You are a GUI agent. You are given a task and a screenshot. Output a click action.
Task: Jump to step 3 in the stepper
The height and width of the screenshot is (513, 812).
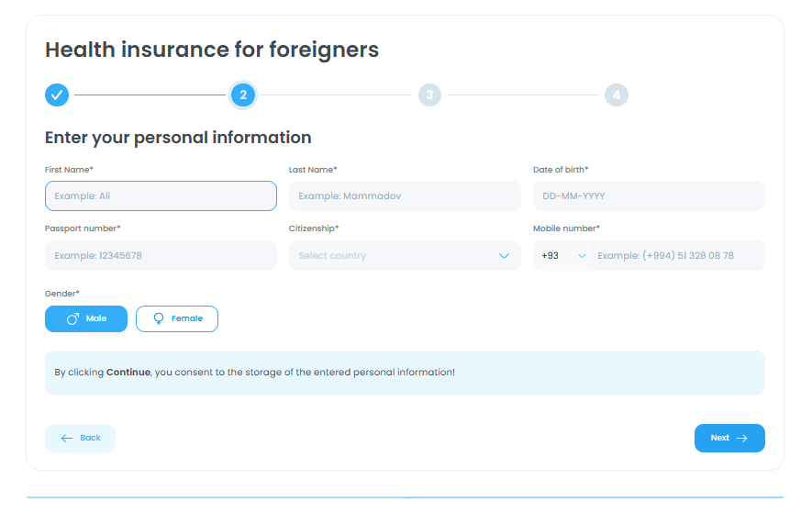point(429,95)
